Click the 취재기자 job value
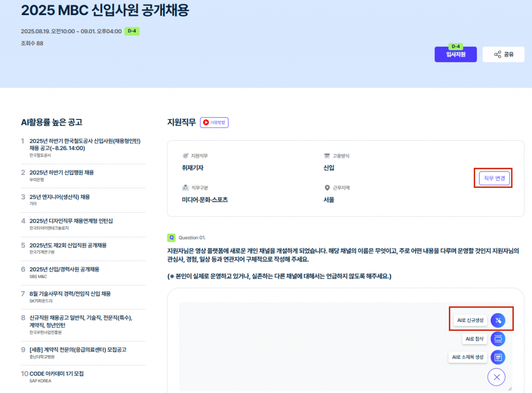The image size is (532, 393). click(192, 168)
